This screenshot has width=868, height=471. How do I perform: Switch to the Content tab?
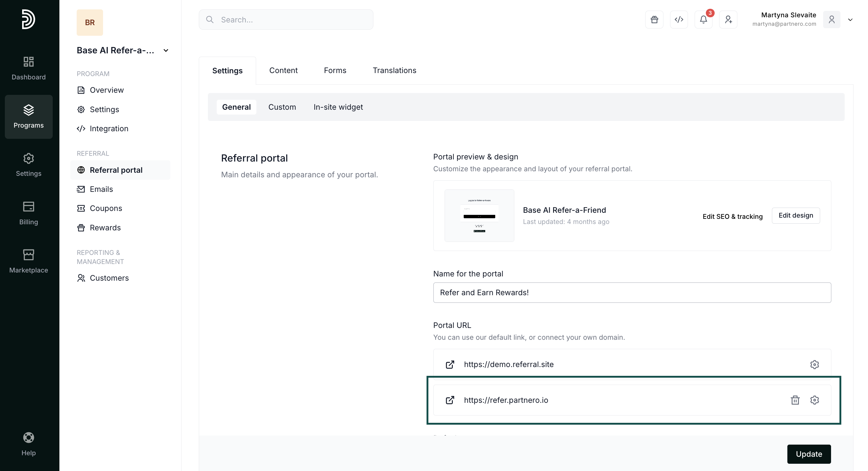pyautogui.click(x=283, y=70)
